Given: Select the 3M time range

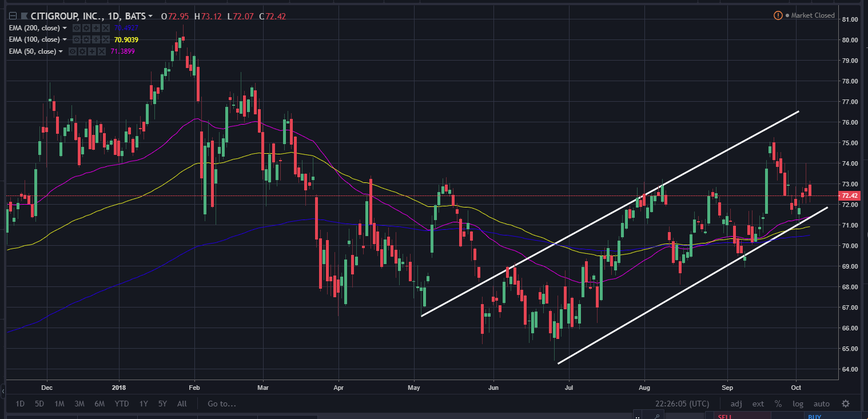Looking at the screenshot, I should click(79, 404).
